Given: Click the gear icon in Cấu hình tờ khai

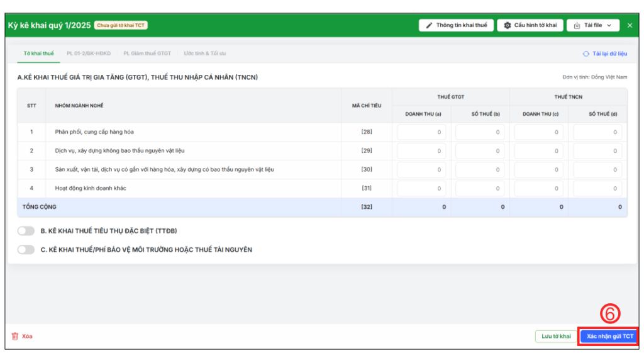Looking at the screenshot, I should (x=507, y=25).
